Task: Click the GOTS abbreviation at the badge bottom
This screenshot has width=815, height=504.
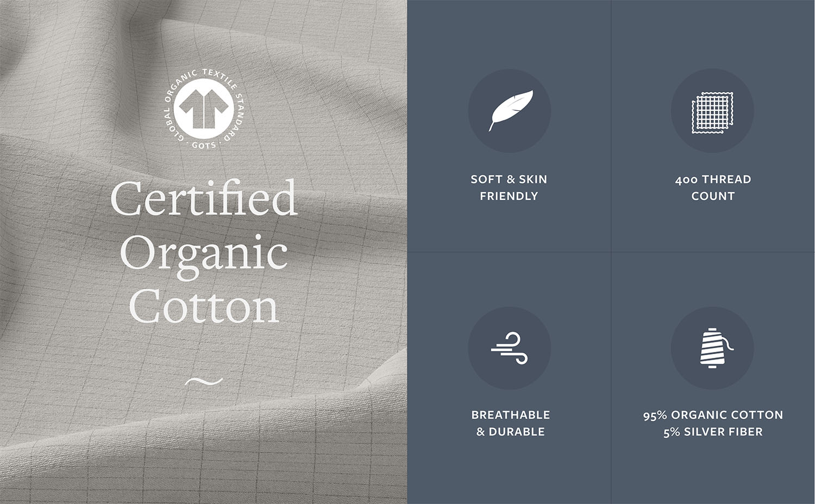Action: tap(204, 146)
